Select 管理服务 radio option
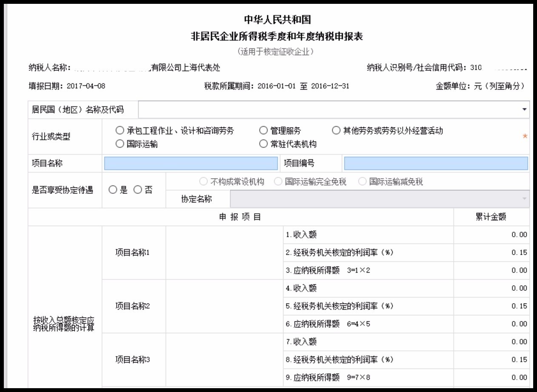The height and width of the screenshot is (392, 537). coord(263,131)
